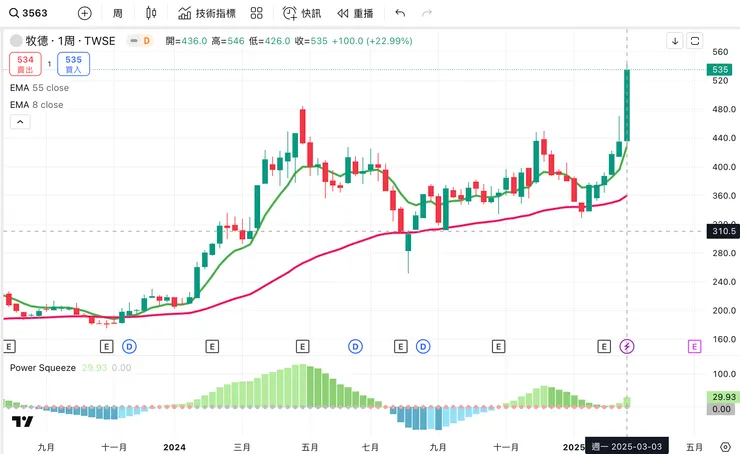Click the 七月 time axis label
The width and height of the screenshot is (740, 454).
(370, 447)
